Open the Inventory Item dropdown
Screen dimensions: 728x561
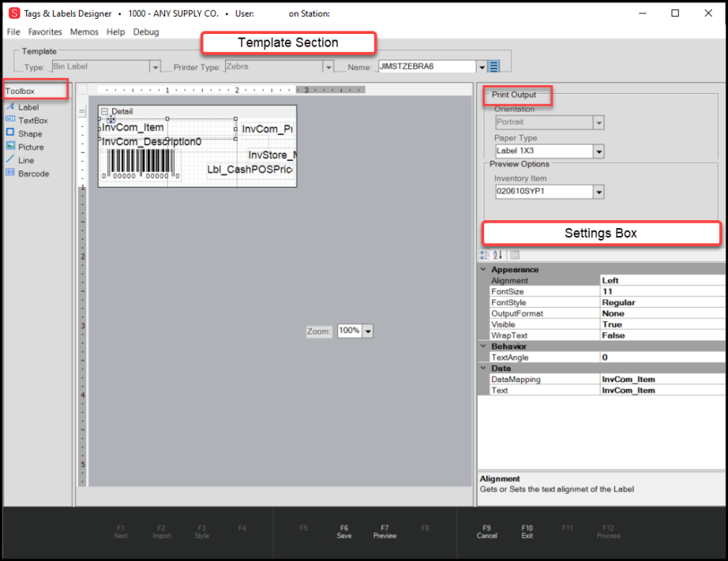599,192
